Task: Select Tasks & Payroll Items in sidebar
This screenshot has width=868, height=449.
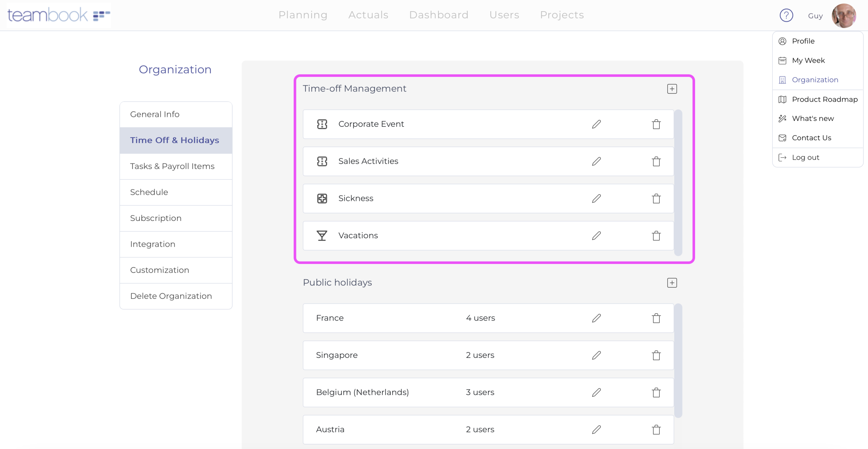Action: tap(172, 166)
